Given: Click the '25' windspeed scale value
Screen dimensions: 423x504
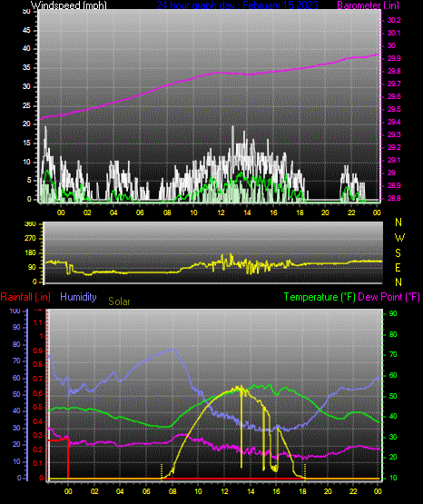Looking at the screenshot, I should [26, 105].
